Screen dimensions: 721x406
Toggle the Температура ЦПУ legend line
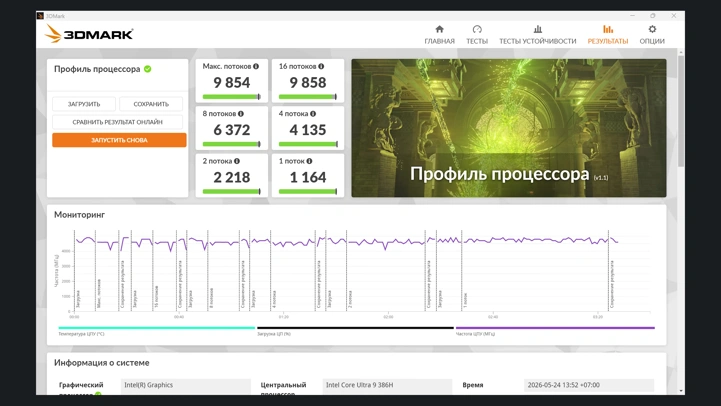pyautogui.click(x=156, y=328)
